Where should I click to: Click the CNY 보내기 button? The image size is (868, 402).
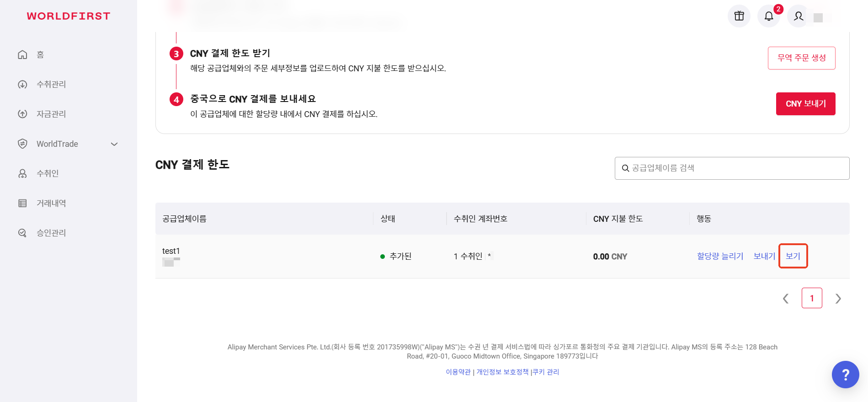pyautogui.click(x=806, y=104)
